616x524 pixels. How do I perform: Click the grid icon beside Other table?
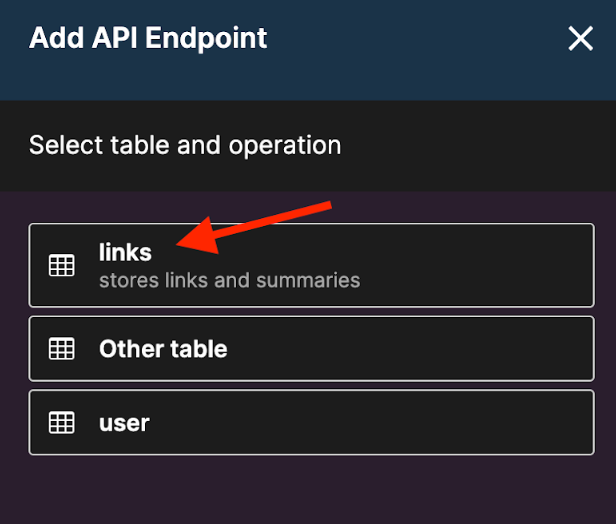coord(62,348)
